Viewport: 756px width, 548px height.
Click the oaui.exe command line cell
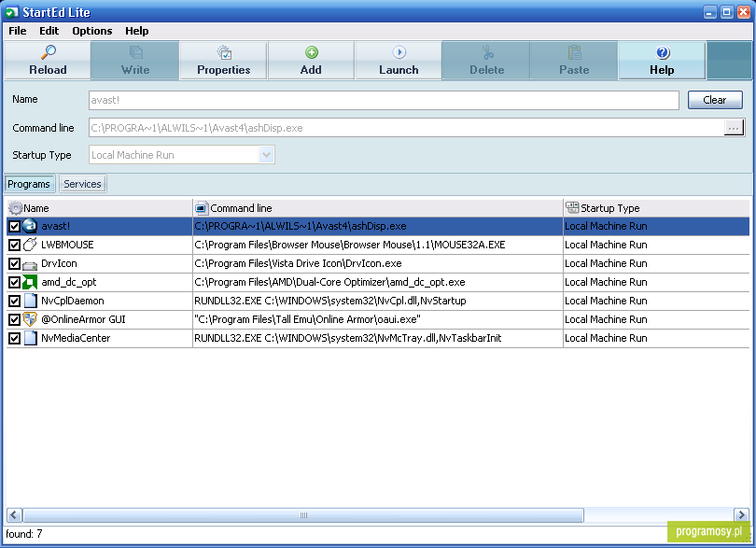point(377,319)
